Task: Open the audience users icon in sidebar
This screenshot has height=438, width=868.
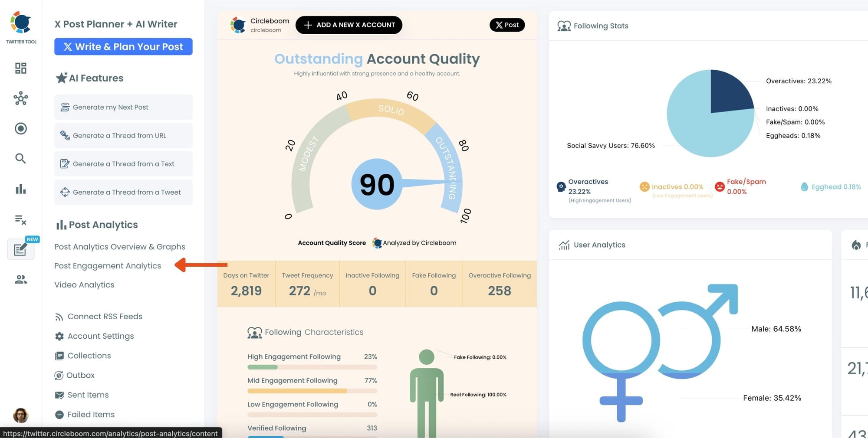Action: coord(20,279)
